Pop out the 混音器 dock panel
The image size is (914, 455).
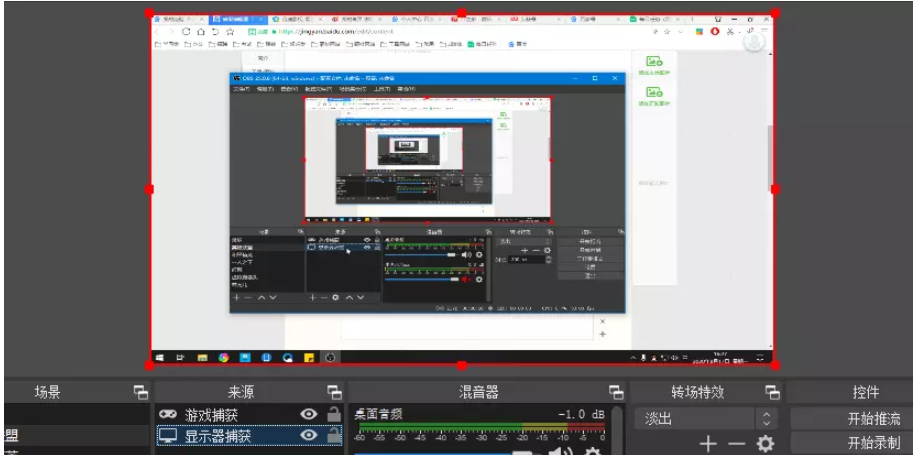616,392
